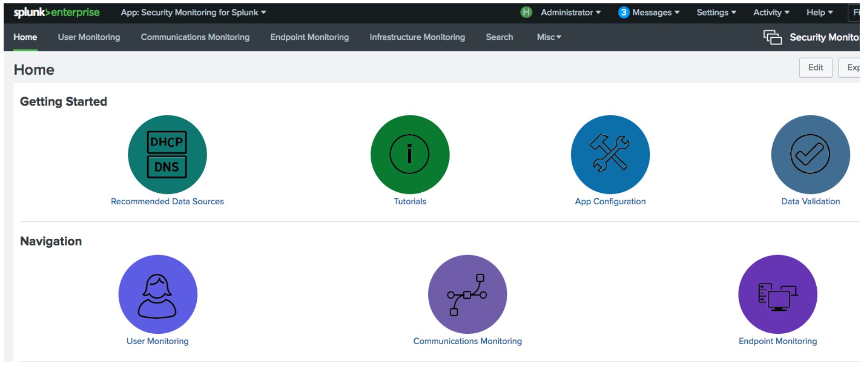
Task: Click the Home page title
Action: click(34, 69)
